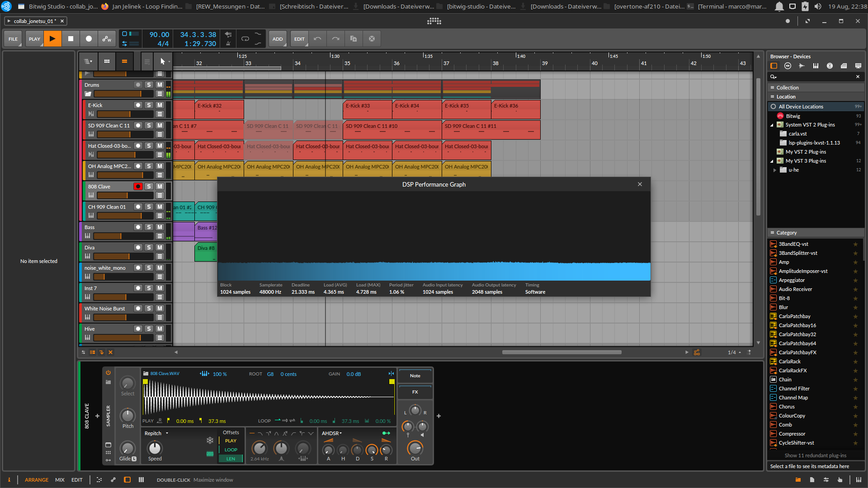Screen dimensions: 868x488
Task: Toggle arranger loop button
Action: [245, 39]
